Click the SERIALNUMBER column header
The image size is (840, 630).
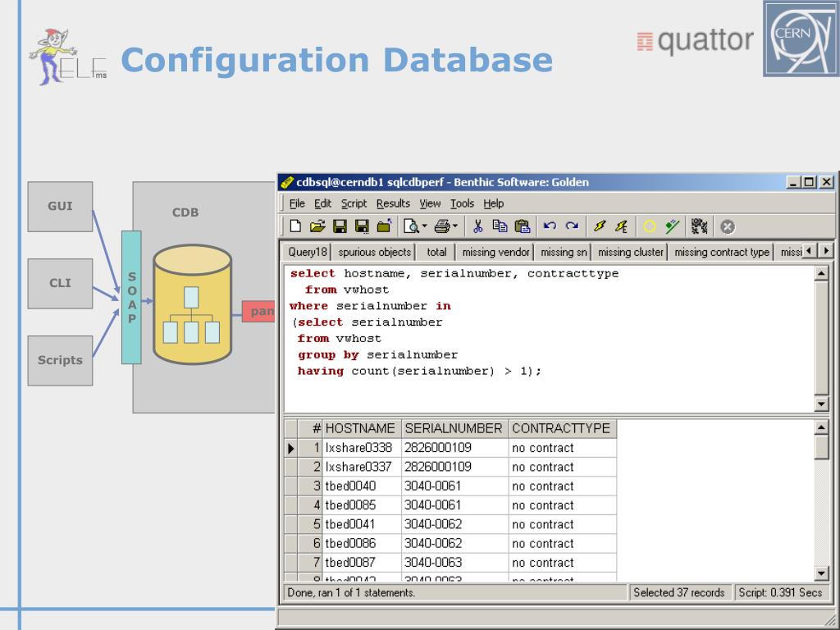(454, 428)
